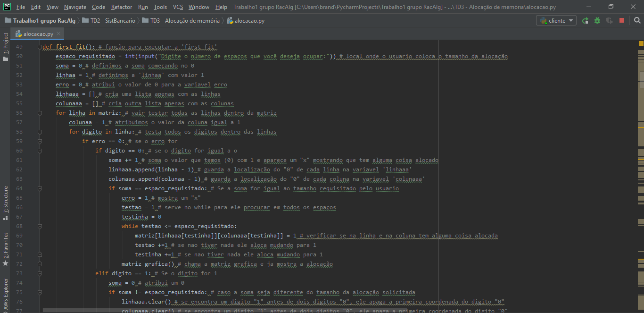Open the Tools menu
This screenshot has width=644, height=313.
160,7
